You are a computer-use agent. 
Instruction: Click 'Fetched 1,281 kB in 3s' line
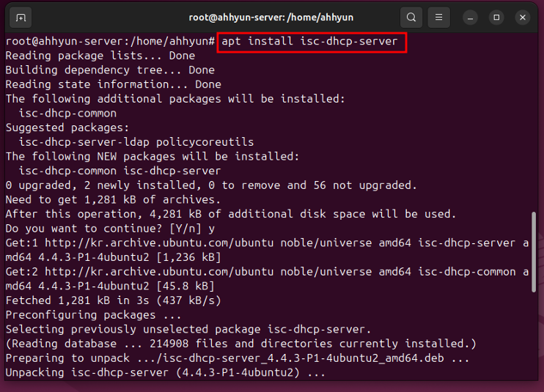(x=114, y=300)
